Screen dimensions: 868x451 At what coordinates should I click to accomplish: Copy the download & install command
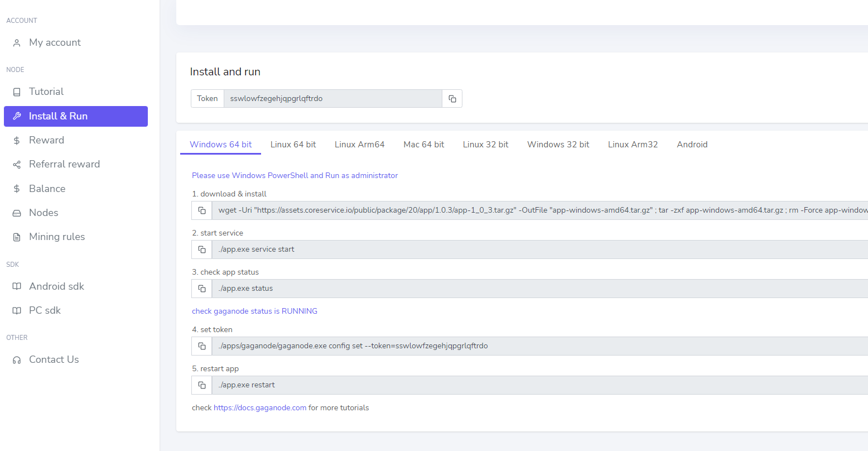point(202,210)
